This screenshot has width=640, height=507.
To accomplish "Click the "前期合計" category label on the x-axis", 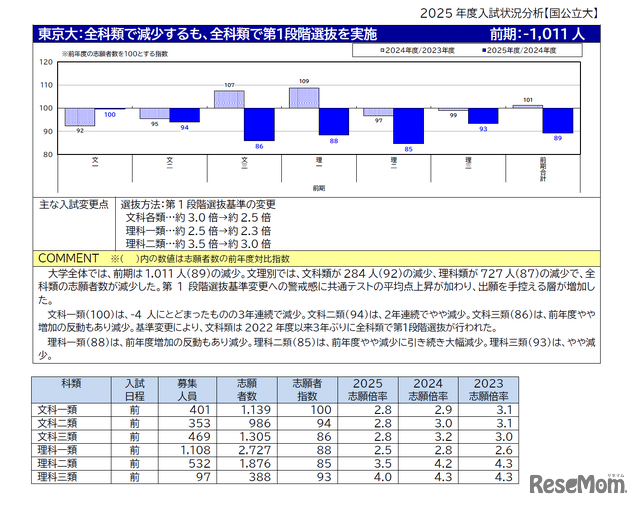I will pos(543,169).
